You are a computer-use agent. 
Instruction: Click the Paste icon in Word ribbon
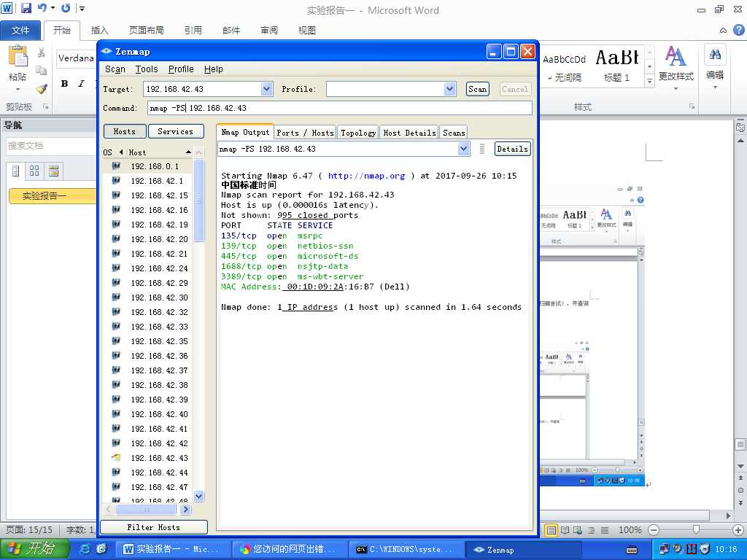point(18,56)
